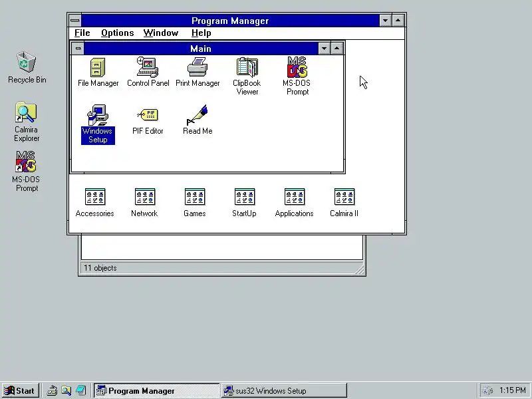Image resolution: width=532 pixels, height=399 pixels.
Task: Select MS-DOS Prompt desktop shortcut
Action: (x=26, y=172)
